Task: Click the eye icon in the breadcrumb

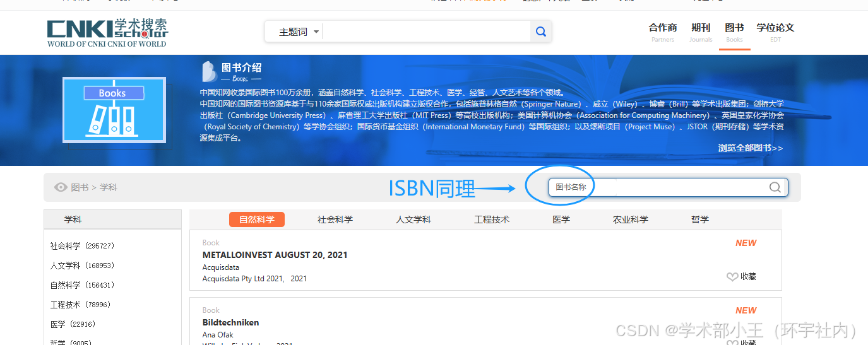Action: [x=61, y=187]
